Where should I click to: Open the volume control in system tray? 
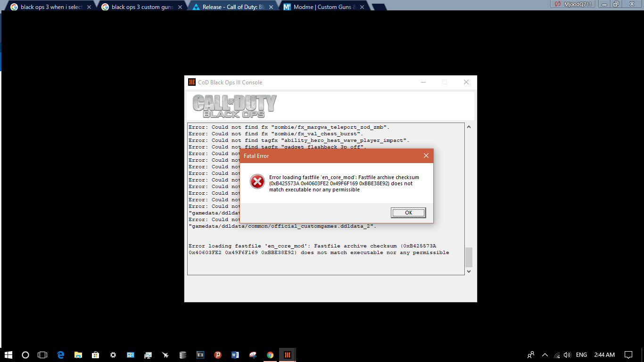tap(567, 355)
